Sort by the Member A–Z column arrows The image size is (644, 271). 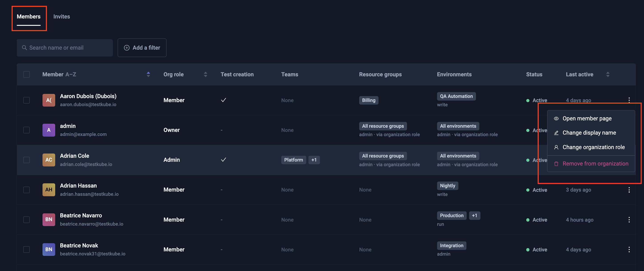(x=148, y=74)
